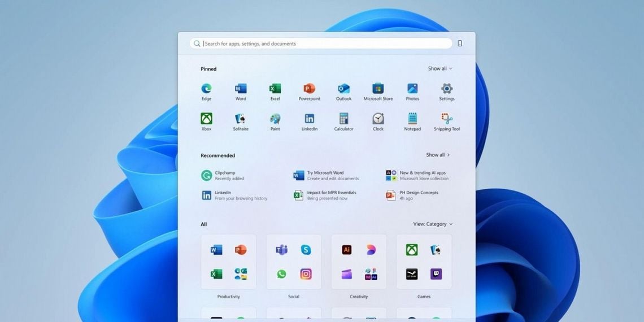Open the Try Microsoft Word recommendation
The height and width of the screenshot is (322, 644).
pyautogui.click(x=326, y=175)
